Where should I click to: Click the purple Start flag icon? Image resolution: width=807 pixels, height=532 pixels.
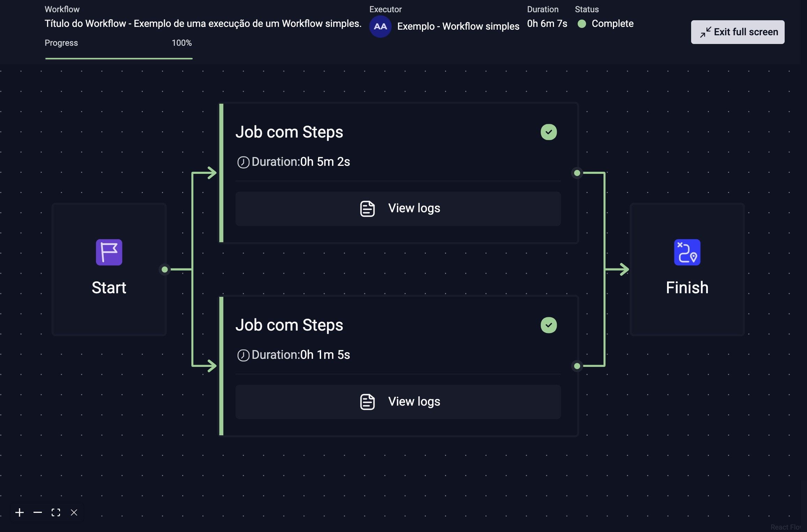click(x=109, y=252)
